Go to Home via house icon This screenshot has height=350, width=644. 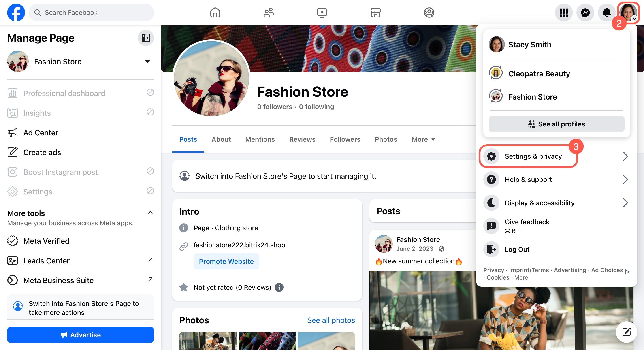coord(215,13)
